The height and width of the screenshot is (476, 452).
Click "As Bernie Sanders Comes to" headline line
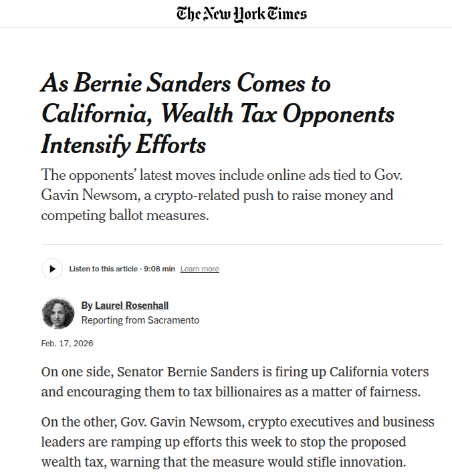tap(186, 84)
